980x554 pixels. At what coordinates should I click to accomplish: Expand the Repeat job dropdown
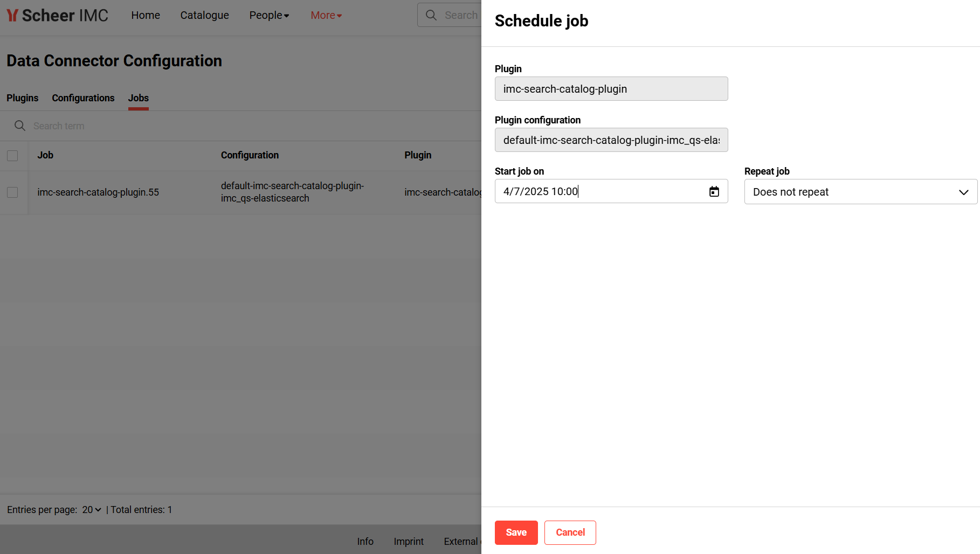(860, 192)
